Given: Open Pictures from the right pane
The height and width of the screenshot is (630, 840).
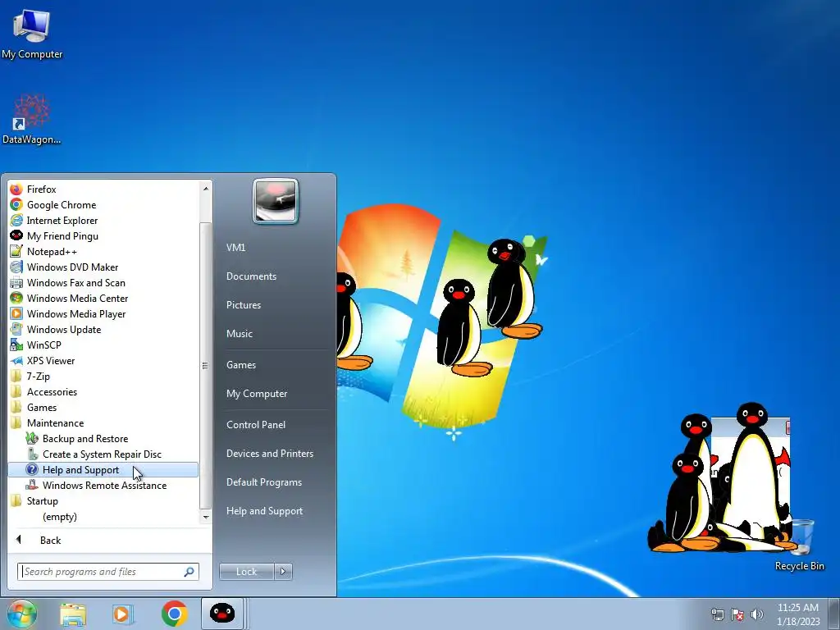Looking at the screenshot, I should tap(243, 305).
